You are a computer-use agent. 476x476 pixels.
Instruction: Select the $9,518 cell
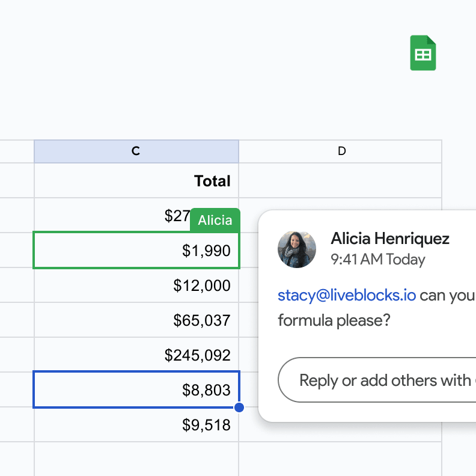(136, 425)
